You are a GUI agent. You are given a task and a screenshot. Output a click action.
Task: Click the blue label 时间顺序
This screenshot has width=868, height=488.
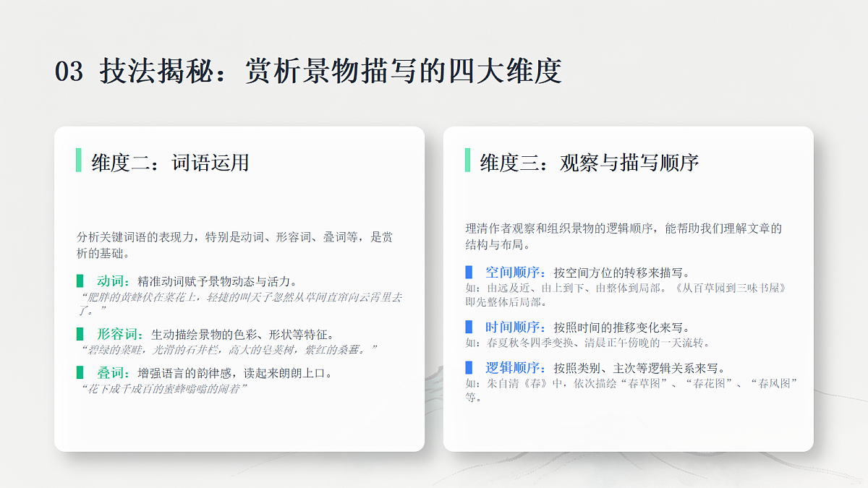515,327
